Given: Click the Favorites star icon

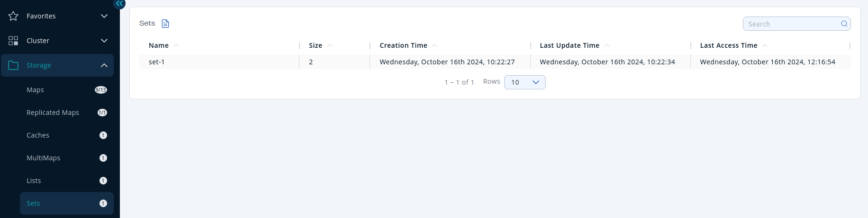Looking at the screenshot, I should click(13, 16).
